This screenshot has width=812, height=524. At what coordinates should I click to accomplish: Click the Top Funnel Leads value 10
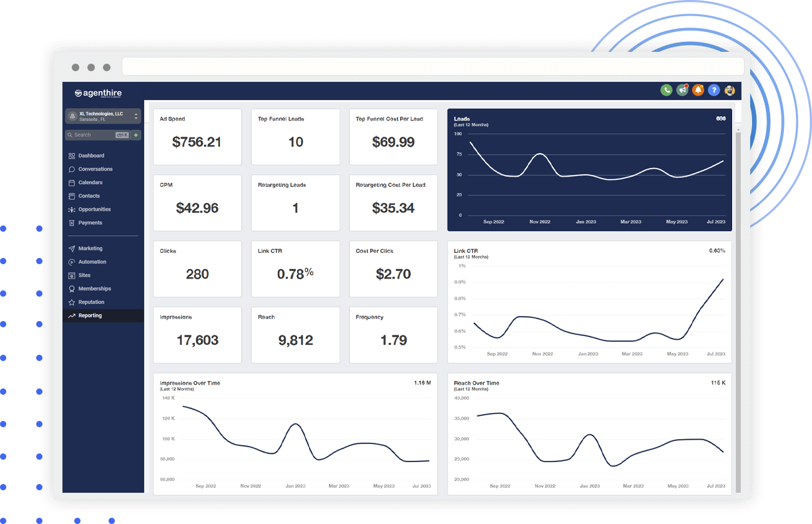tap(295, 142)
